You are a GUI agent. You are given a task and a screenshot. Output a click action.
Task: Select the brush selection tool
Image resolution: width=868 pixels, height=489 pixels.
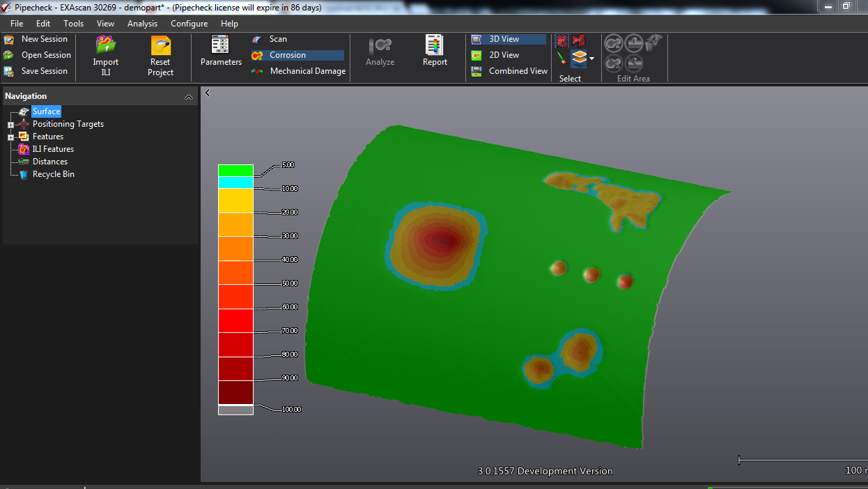pos(561,59)
